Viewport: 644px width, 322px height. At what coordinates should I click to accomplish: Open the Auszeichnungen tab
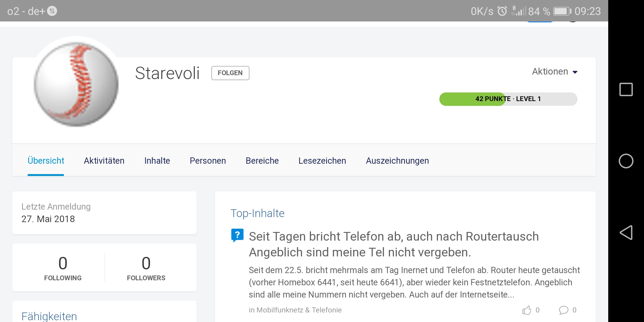pos(397,161)
